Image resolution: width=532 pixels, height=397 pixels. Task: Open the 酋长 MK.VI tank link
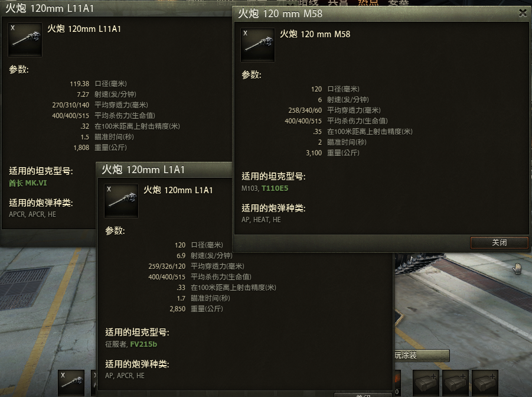click(x=28, y=183)
